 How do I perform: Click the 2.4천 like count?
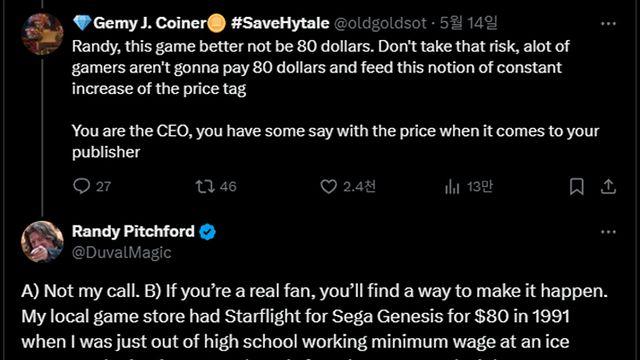[359, 187]
